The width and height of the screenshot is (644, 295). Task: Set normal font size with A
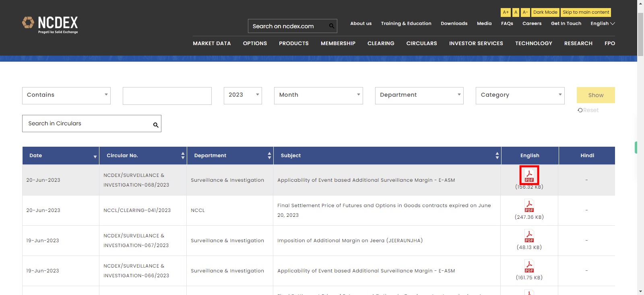tap(516, 12)
